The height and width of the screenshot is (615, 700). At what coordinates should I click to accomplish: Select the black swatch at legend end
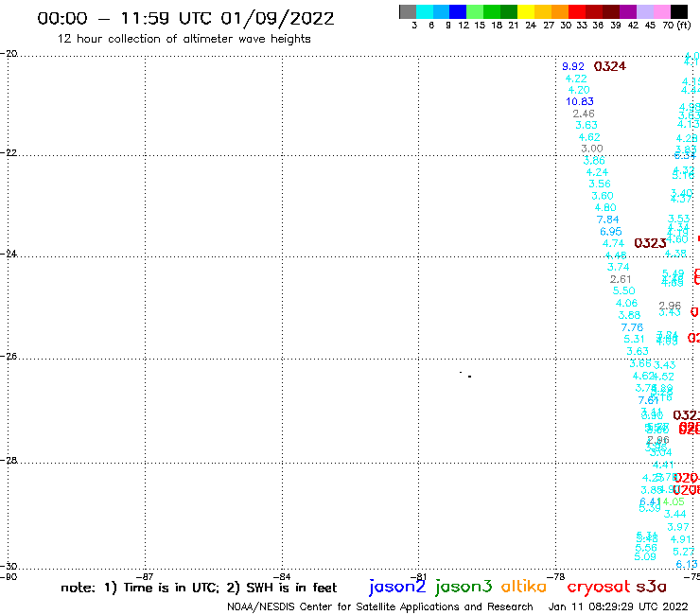tap(678, 11)
